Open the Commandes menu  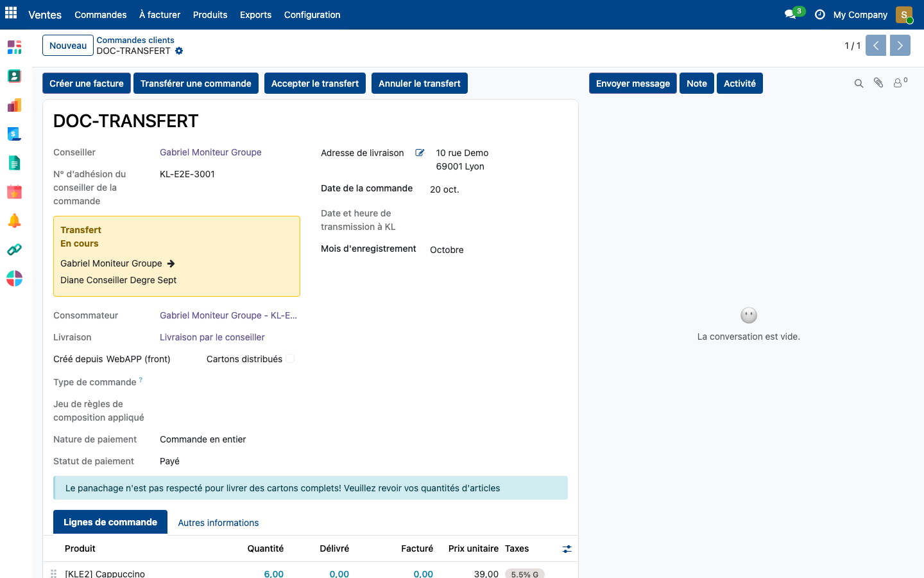(100, 15)
